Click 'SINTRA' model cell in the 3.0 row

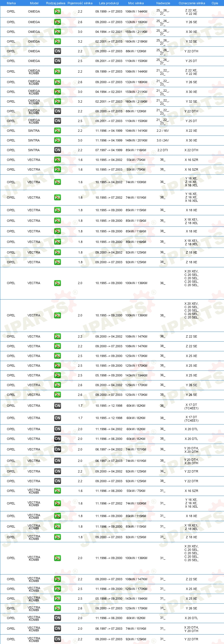[34, 140]
